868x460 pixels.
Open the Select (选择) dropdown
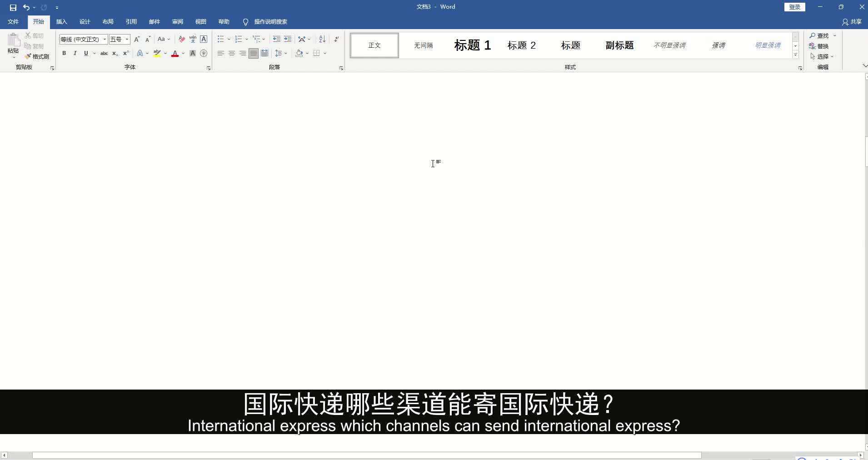pos(822,56)
